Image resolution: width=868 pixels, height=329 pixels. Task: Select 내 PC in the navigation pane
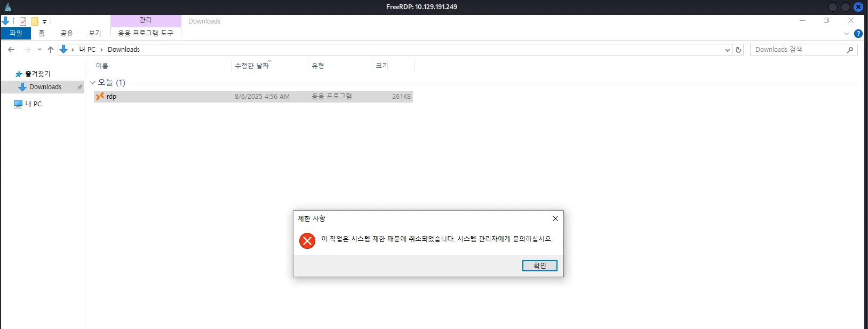(x=34, y=104)
